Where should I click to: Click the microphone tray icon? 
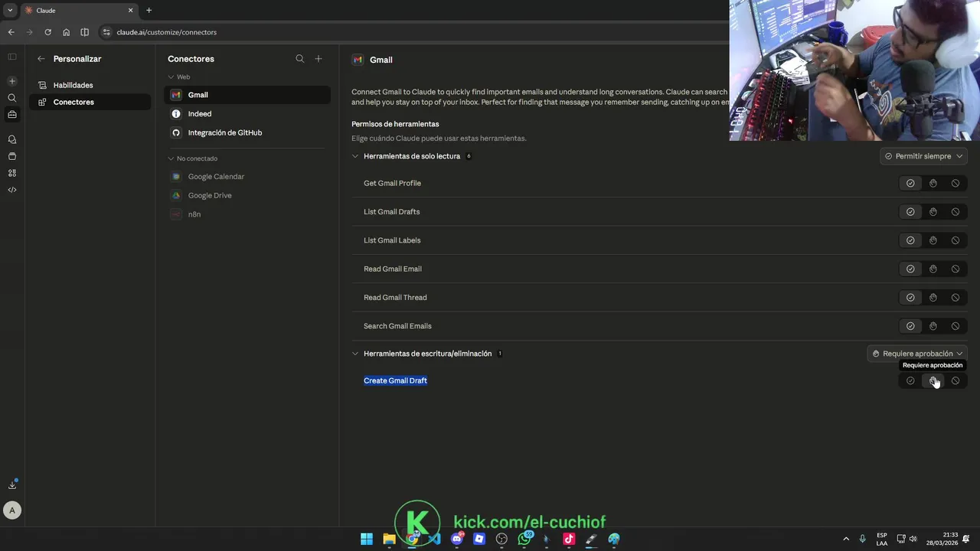[863, 539]
